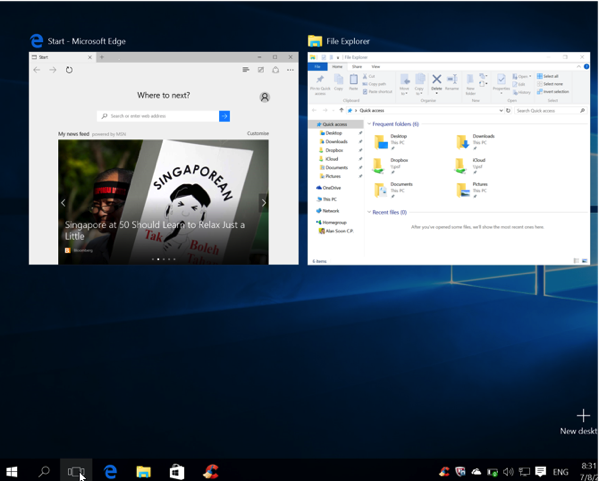Click Edge forward arrow
Viewport: 599px width, 481px height.
coord(53,70)
